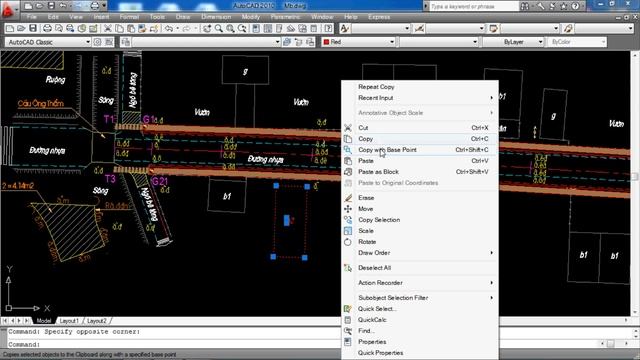Click InfoCenter keyword search field
The height and width of the screenshot is (360, 640).
coord(473,6)
